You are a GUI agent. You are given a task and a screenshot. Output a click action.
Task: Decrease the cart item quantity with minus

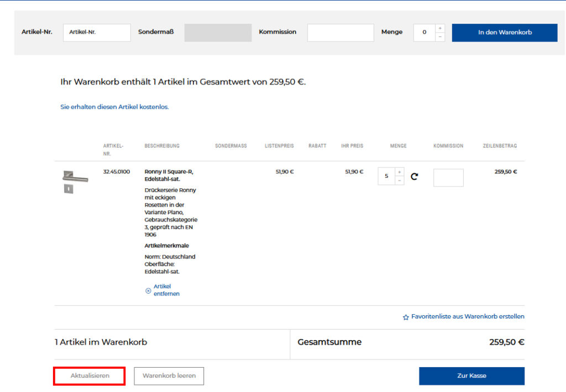(400, 181)
